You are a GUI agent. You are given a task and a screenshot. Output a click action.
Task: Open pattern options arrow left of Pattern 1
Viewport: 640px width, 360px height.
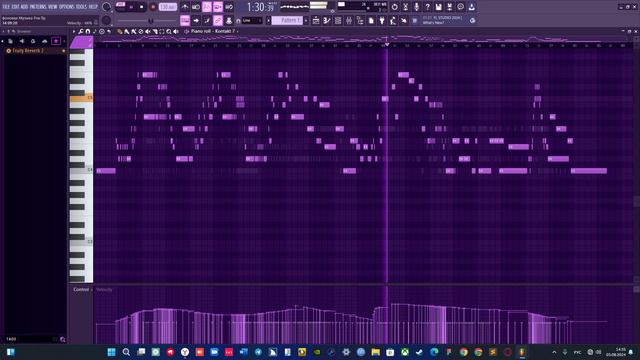click(x=268, y=20)
